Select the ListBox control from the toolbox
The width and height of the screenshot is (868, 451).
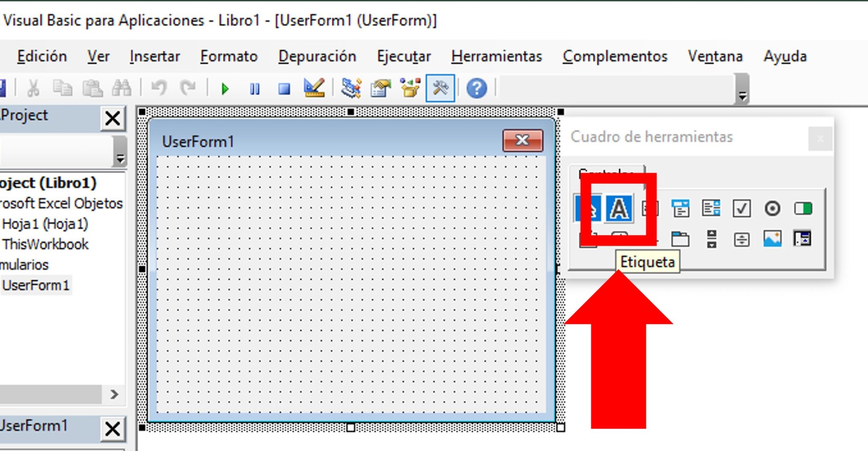pos(712,208)
